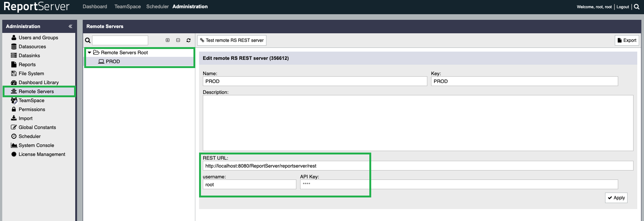644x221 pixels.
Task: Click the tree search magnifier icon
Action: pyautogui.click(x=88, y=40)
